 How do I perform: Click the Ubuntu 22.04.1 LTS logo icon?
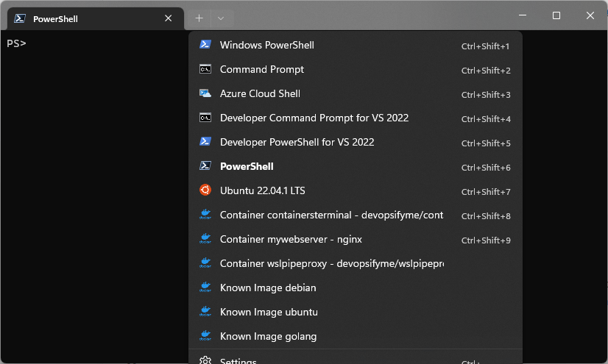[x=205, y=190]
